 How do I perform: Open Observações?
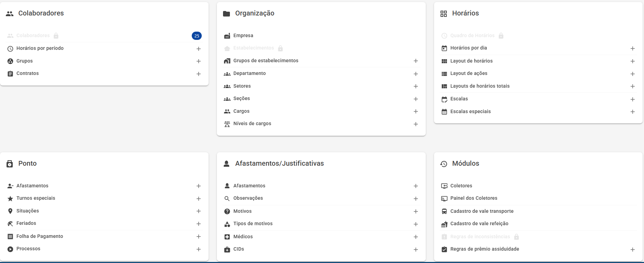pos(248,198)
